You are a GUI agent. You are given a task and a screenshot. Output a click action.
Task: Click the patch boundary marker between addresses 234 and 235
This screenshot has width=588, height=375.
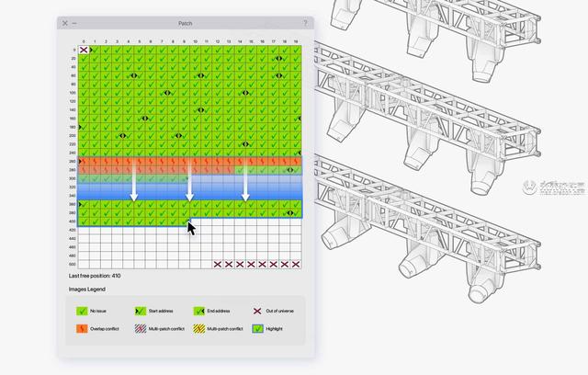(x=245, y=144)
